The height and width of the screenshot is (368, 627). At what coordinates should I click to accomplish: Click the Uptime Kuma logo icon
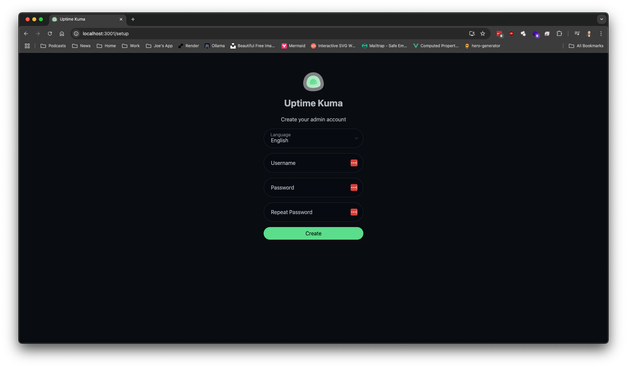[313, 82]
